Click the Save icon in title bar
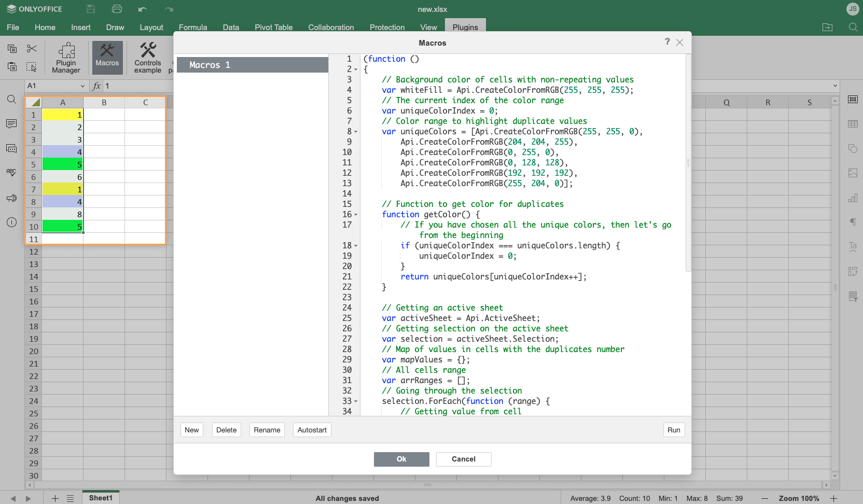Screen dimensions: 863x504 pyautogui.click(x=91, y=9)
